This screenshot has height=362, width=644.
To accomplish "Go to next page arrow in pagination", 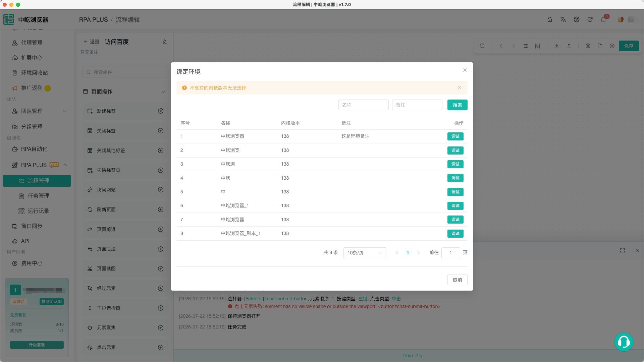I will 419,253.
